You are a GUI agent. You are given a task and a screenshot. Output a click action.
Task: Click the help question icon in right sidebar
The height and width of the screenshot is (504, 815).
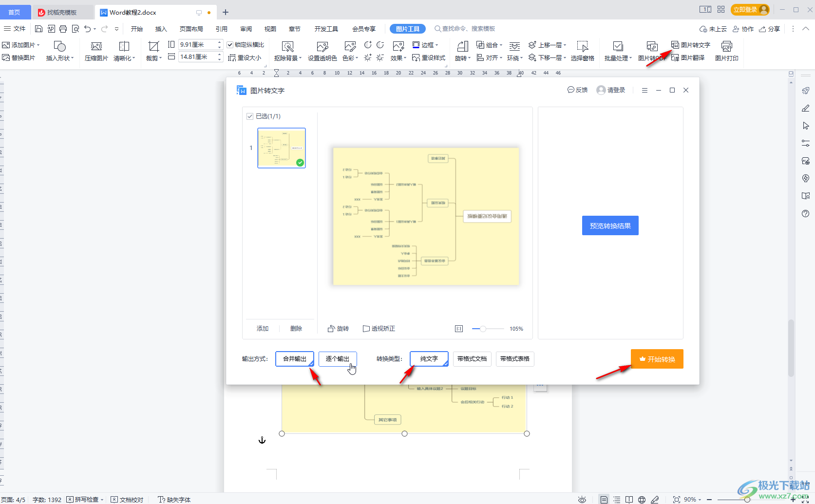point(806,213)
